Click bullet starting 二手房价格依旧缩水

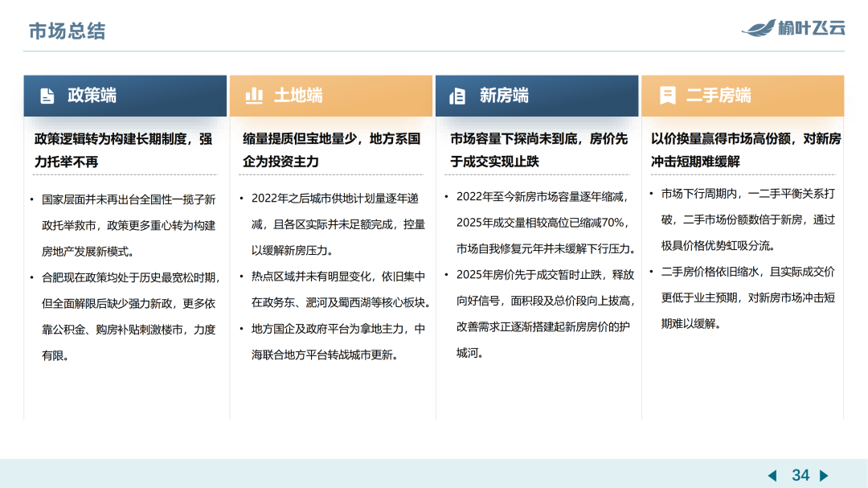point(743,297)
